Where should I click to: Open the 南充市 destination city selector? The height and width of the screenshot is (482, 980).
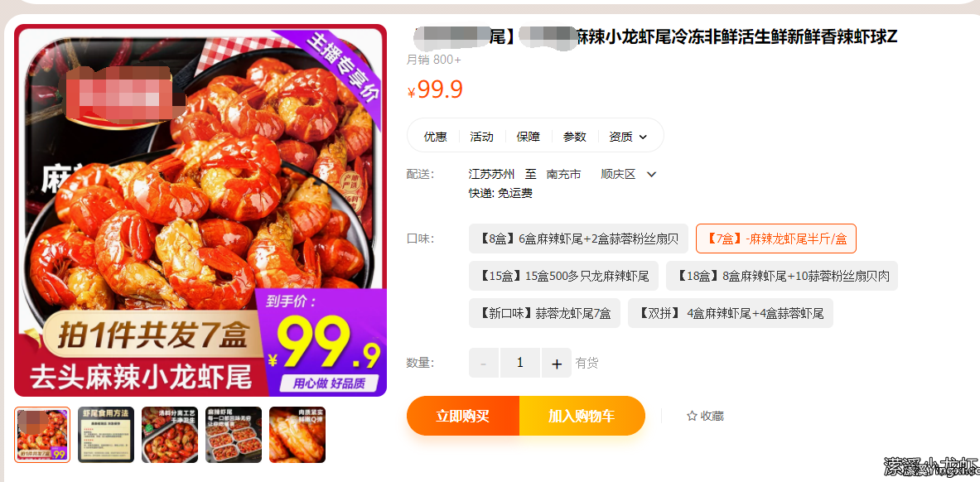564,175
